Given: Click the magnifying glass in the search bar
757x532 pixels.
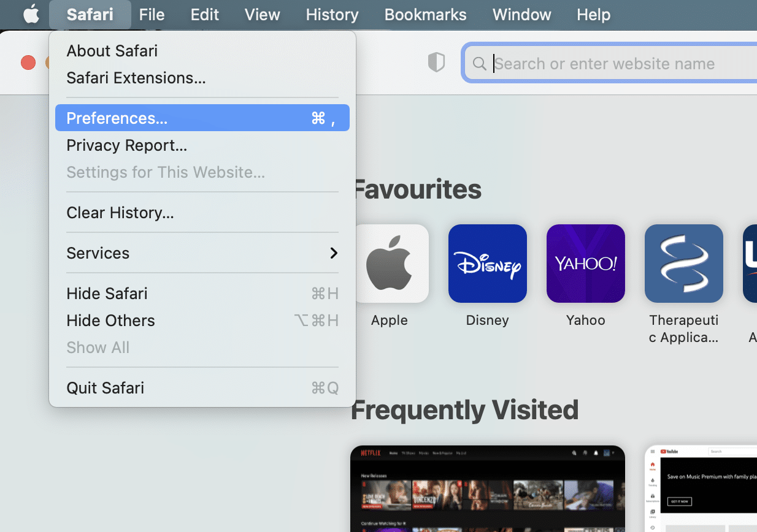Looking at the screenshot, I should (480, 63).
